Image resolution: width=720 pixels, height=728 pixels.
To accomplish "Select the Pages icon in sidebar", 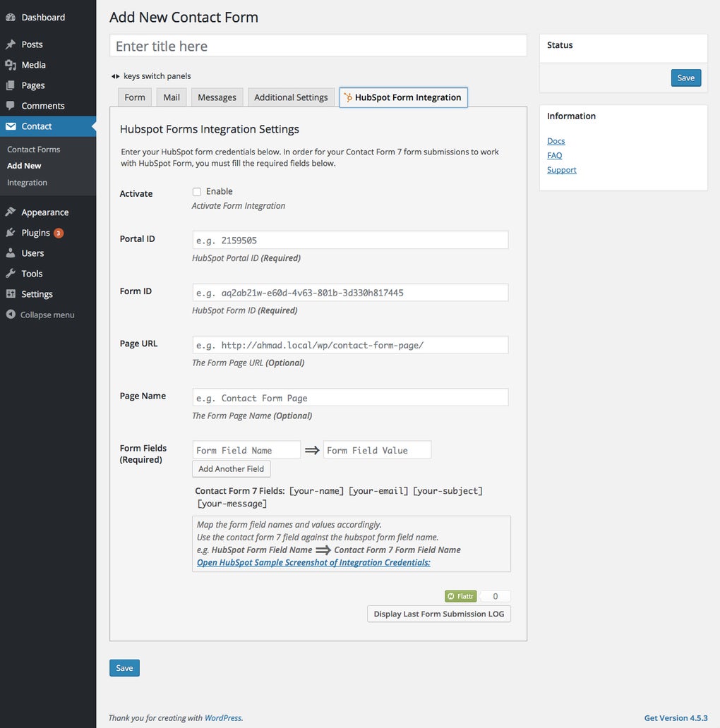I will click(x=11, y=85).
